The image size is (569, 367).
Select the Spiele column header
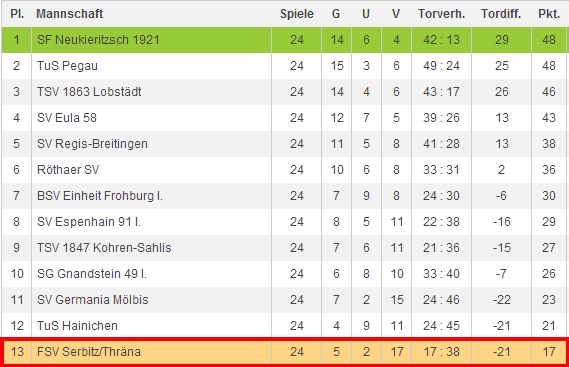tap(296, 14)
